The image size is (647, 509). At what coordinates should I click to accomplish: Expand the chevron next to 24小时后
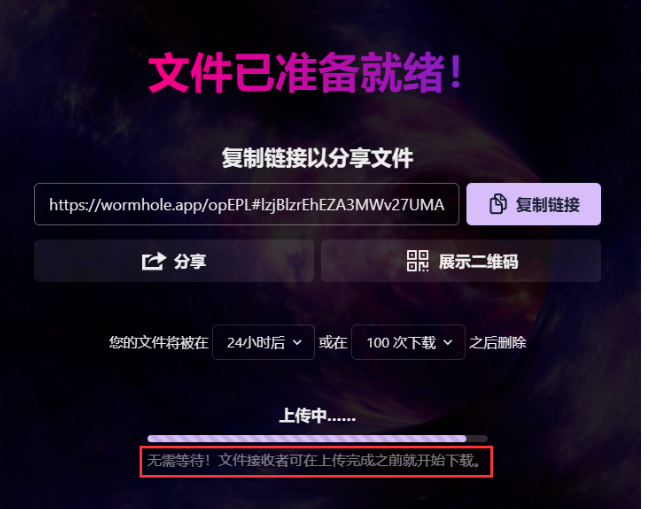[297, 342]
